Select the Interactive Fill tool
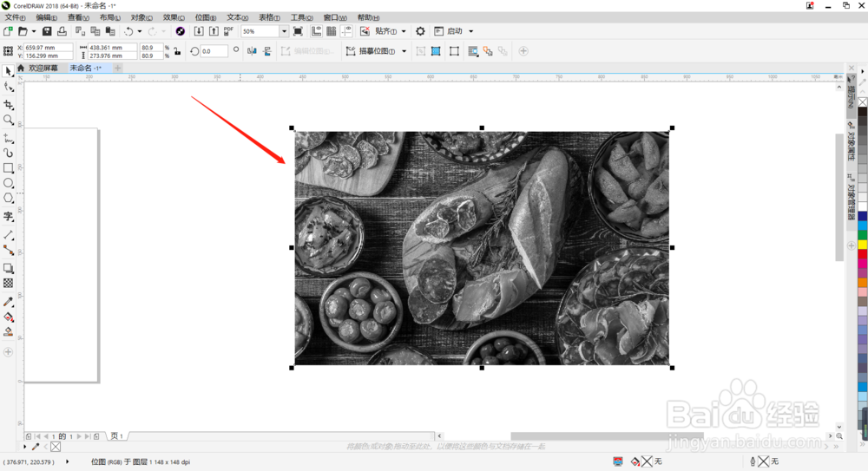Viewport: 868px width, 471px height. [x=8, y=317]
